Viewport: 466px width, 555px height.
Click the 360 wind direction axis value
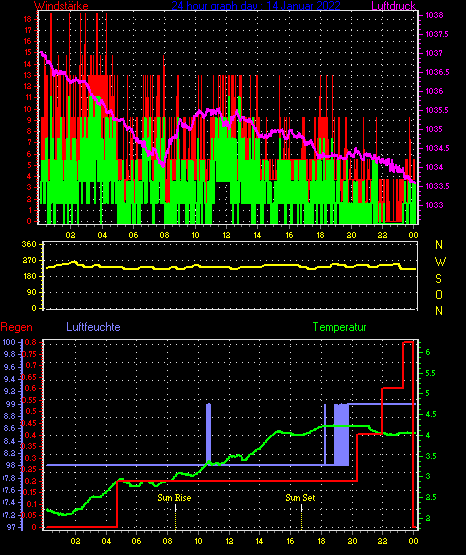pyautogui.click(x=29, y=244)
